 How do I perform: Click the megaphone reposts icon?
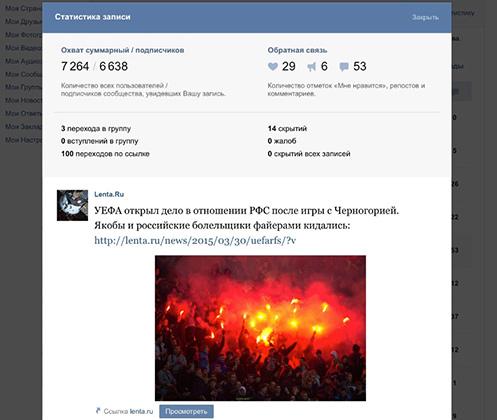[311, 67]
